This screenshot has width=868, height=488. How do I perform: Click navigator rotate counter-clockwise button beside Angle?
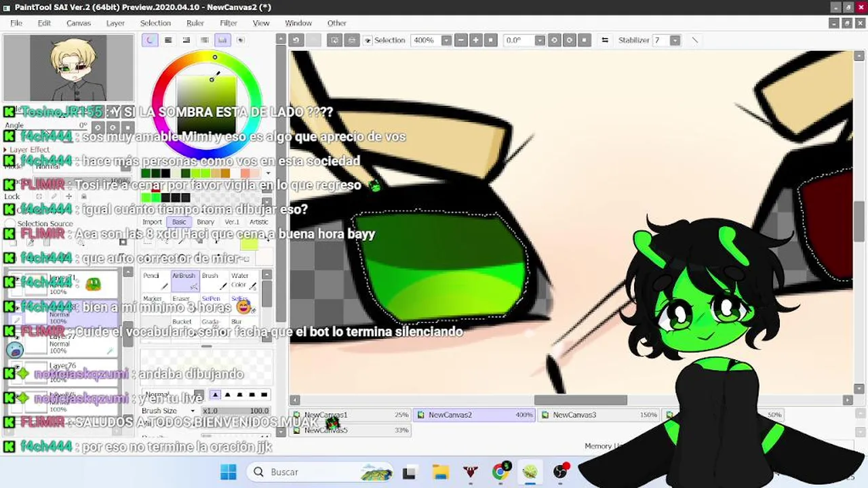coord(98,127)
